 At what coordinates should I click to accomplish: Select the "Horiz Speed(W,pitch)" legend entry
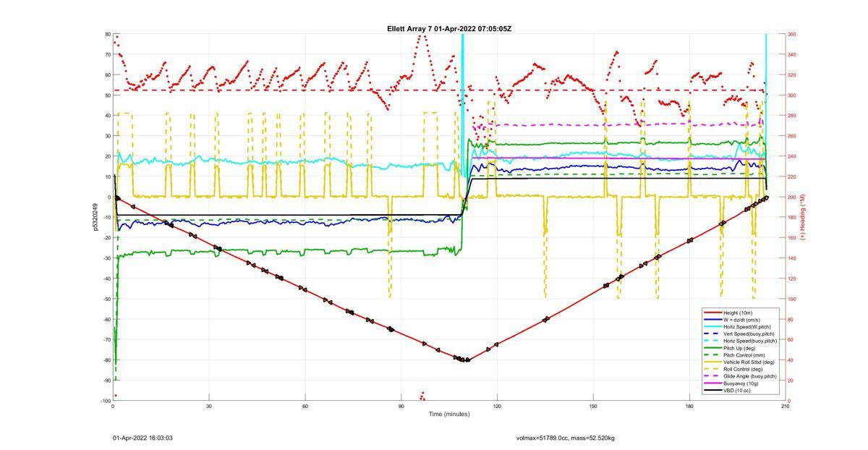pos(748,326)
